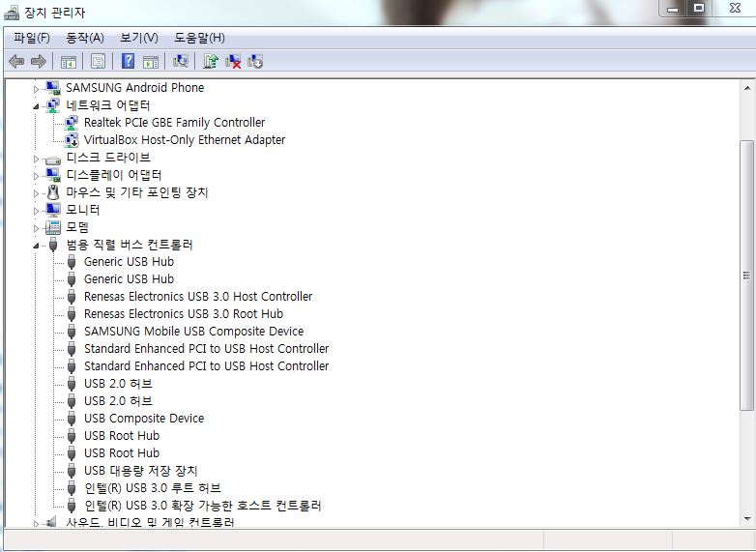Viewport: 756px width, 552px height.
Task: Toggle the show/hide console tree icon
Action: pyautogui.click(x=69, y=61)
